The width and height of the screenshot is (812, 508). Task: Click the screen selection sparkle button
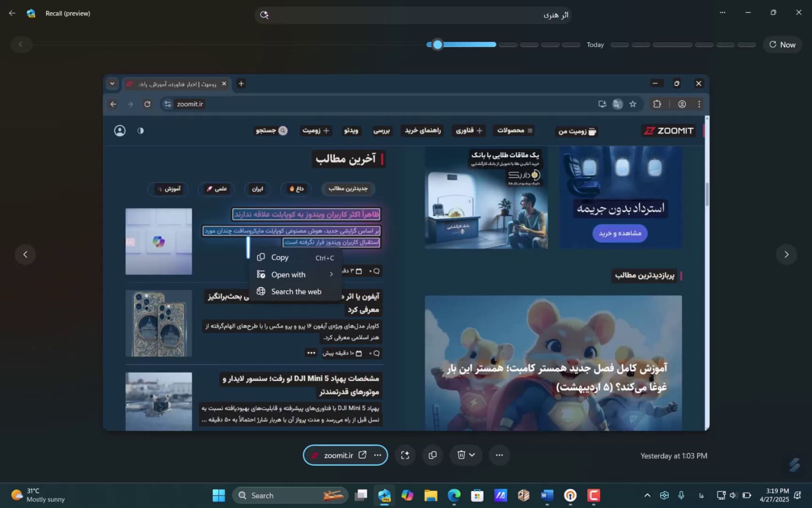click(x=405, y=455)
